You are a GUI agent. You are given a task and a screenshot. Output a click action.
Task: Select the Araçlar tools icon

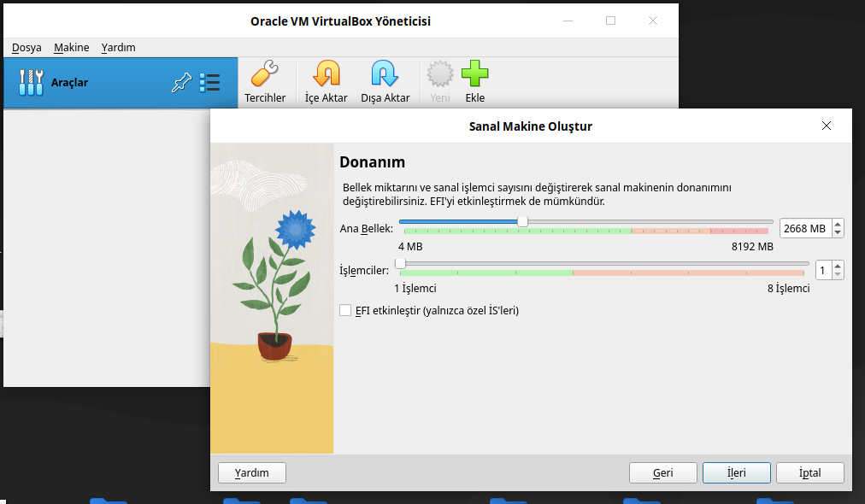coord(31,83)
